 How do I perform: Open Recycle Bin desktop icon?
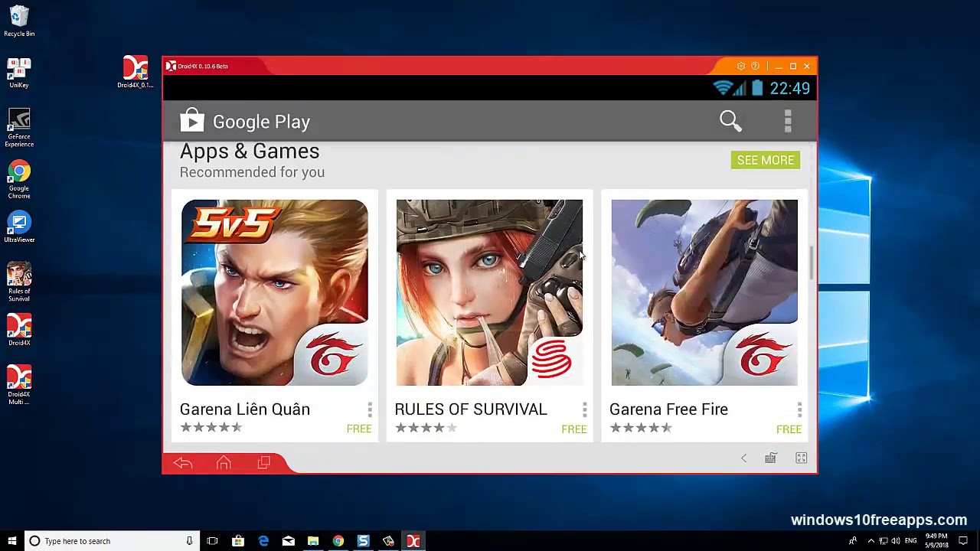19,21
